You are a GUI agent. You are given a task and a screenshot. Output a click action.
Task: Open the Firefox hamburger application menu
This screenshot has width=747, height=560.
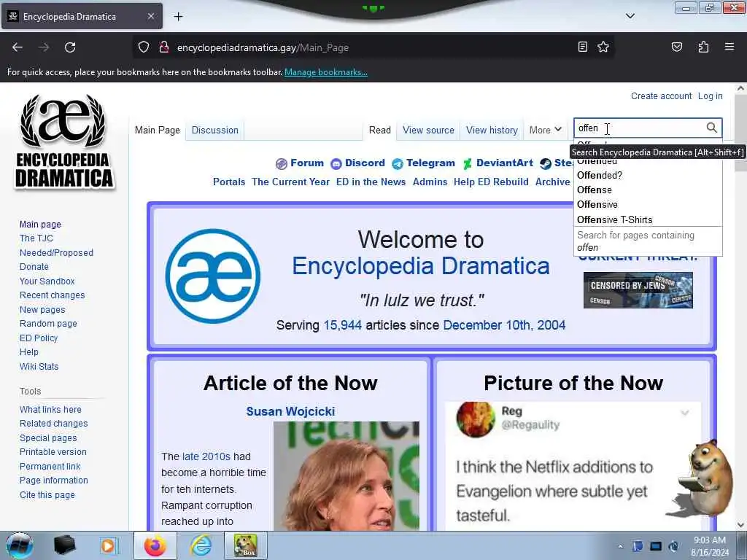pos(729,47)
